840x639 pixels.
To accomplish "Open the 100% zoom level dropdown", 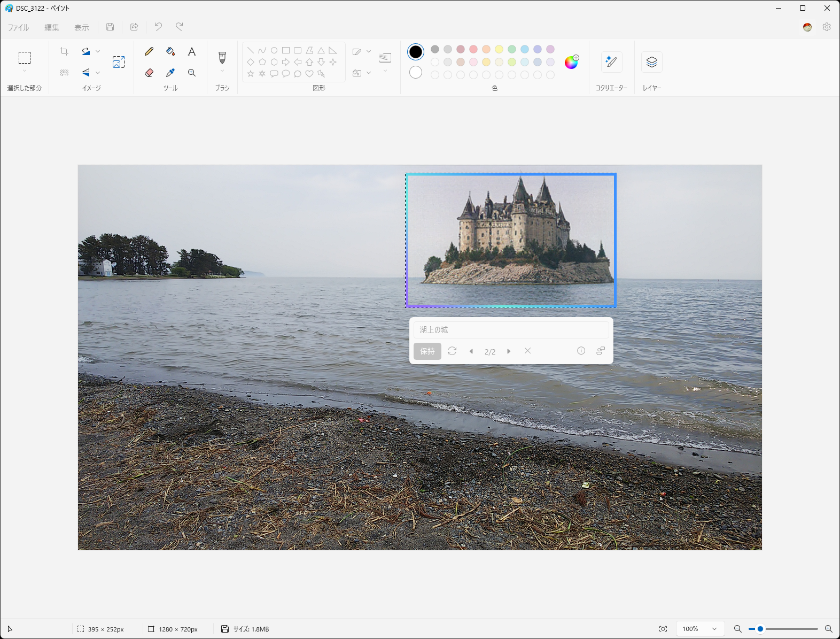I will (x=700, y=629).
